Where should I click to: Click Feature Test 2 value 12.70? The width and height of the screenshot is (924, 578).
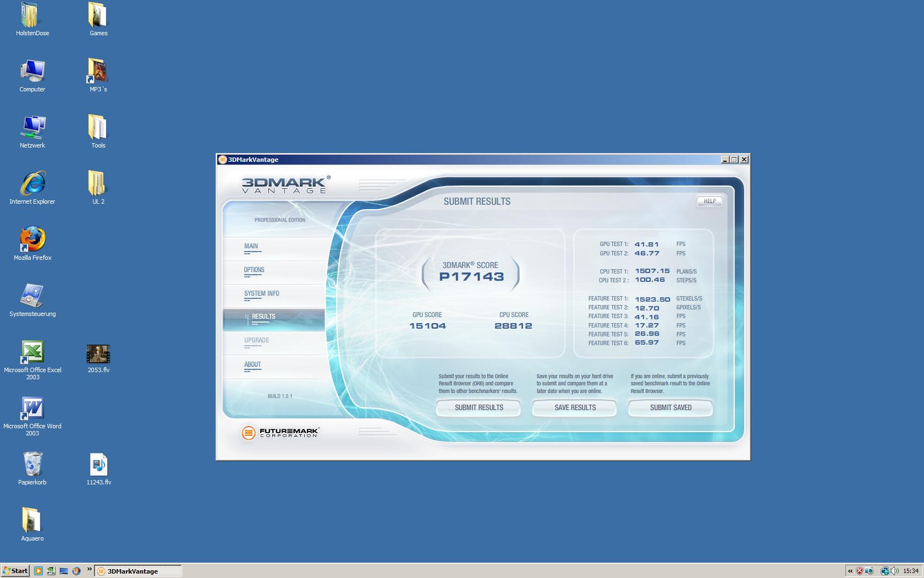(647, 308)
